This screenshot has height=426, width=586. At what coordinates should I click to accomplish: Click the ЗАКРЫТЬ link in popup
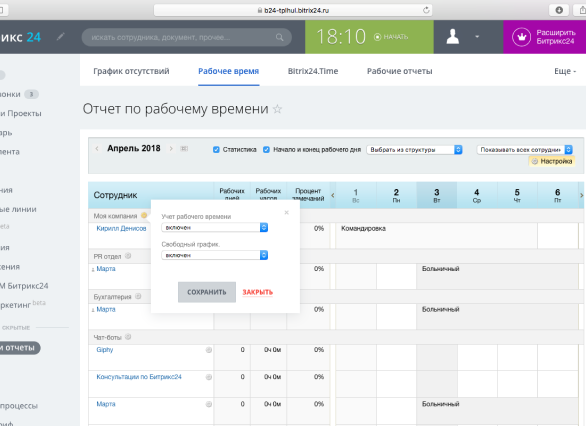[257, 292]
